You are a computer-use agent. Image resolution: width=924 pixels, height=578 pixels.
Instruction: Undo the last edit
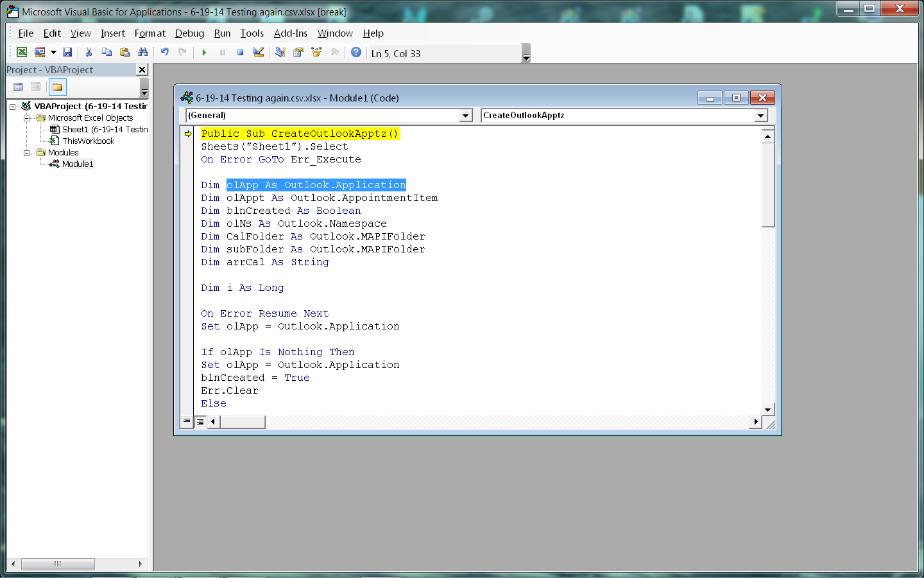(x=165, y=53)
